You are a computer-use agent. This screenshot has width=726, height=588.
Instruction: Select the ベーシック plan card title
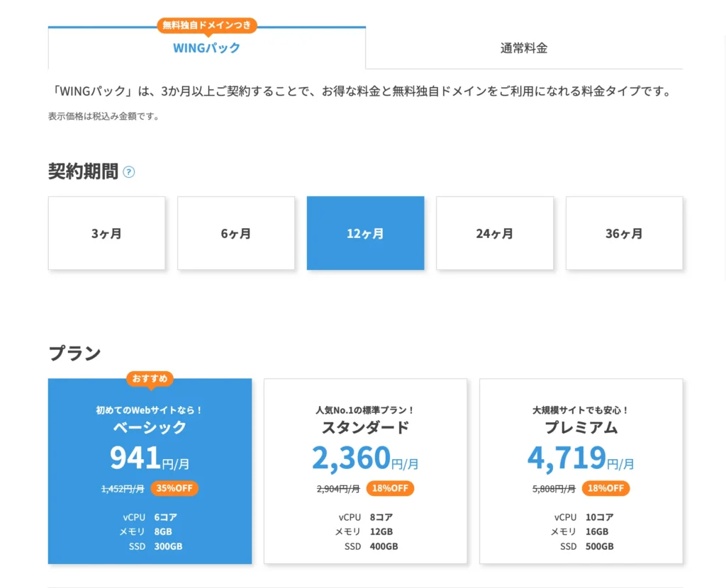pos(150,427)
